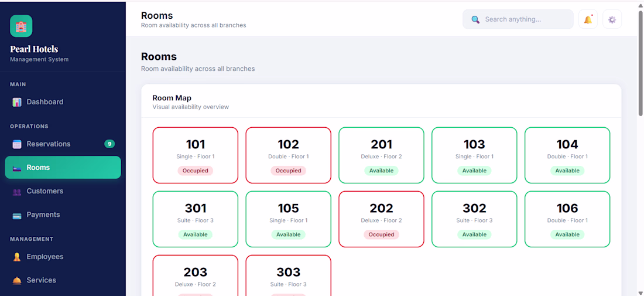Open settings via the gear icon

point(612,19)
